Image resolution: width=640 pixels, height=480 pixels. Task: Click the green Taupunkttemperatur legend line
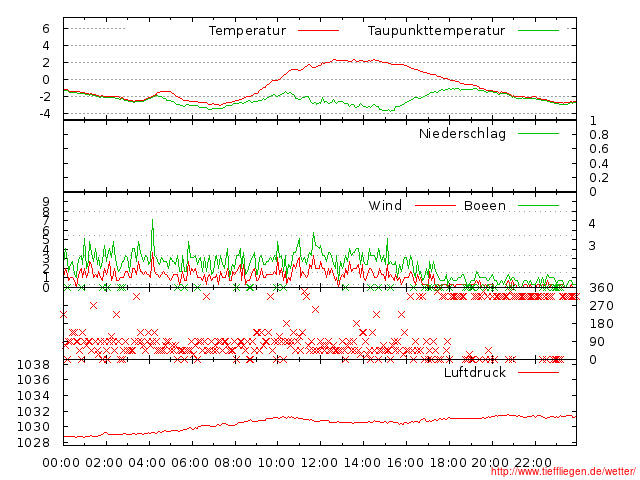(x=538, y=31)
